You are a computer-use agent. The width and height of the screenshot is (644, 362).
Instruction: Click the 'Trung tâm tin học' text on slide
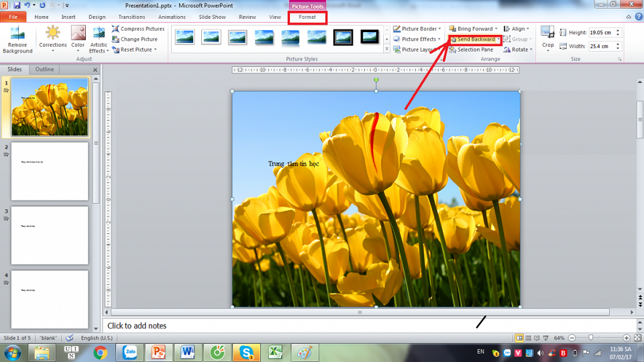pos(293,164)
